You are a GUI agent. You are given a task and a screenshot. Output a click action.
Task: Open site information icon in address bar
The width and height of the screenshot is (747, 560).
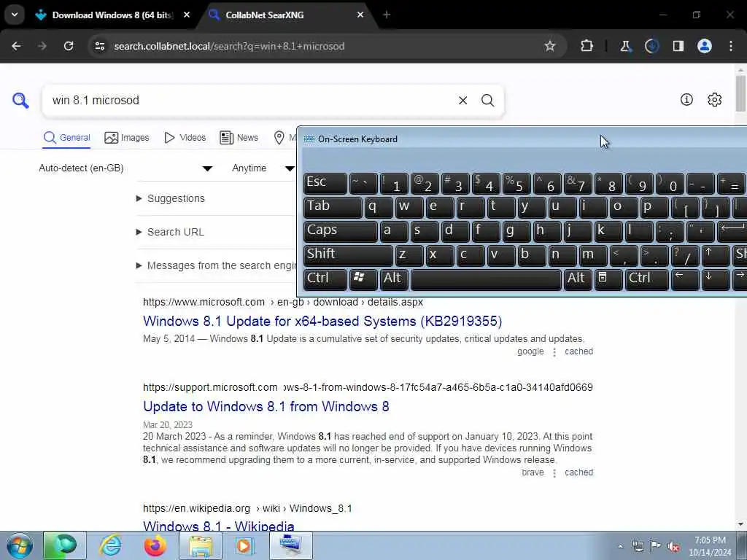pyautogui.click(x=99, y=46)
